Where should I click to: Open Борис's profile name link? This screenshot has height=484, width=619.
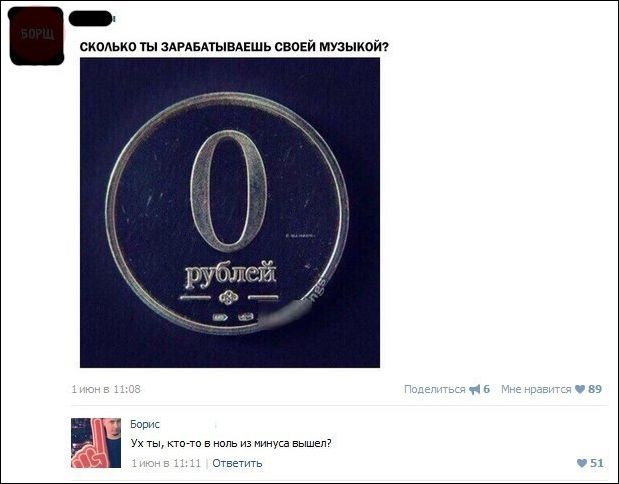click(x=145, y=424)
